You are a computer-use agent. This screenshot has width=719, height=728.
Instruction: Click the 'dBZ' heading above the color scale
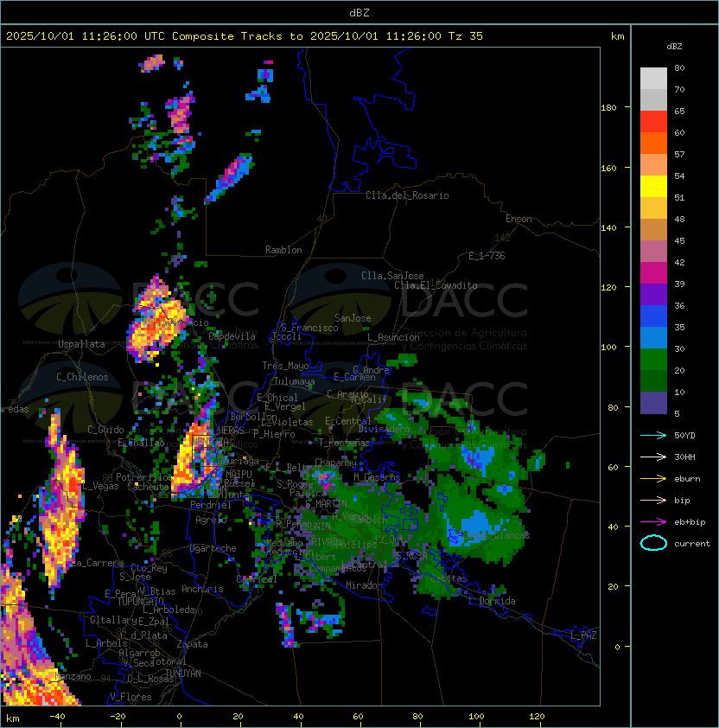[x=674, y=47]
